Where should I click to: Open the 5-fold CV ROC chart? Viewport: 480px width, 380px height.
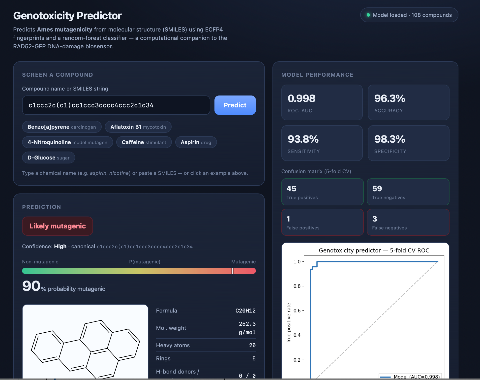pos(365,311)
